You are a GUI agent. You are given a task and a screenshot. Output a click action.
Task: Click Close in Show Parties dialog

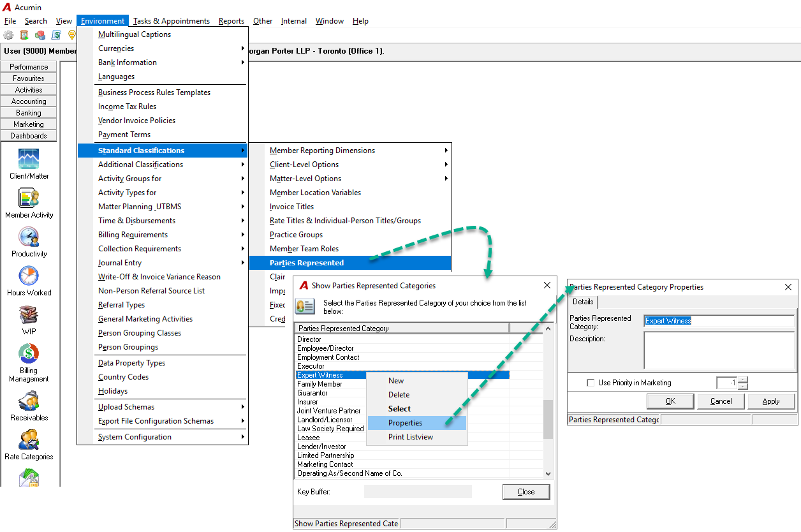pos(526,492)
